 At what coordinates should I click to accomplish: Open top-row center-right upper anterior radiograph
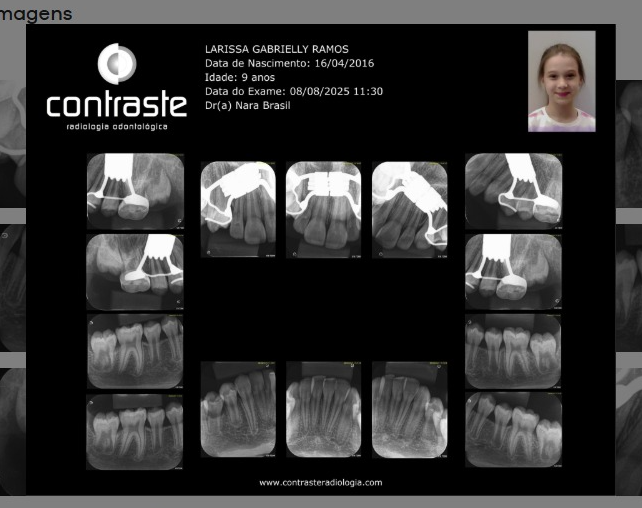(409, 210)
